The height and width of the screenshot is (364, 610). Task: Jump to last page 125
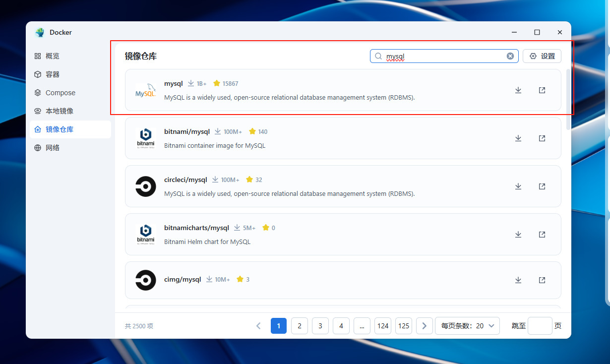click(x=404, y=326)
